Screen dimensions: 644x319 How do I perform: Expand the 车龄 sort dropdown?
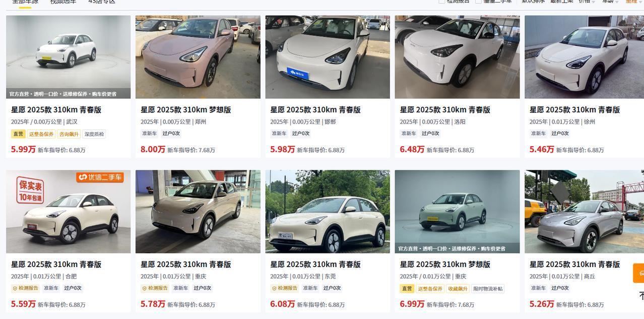[x=617, y=2]
